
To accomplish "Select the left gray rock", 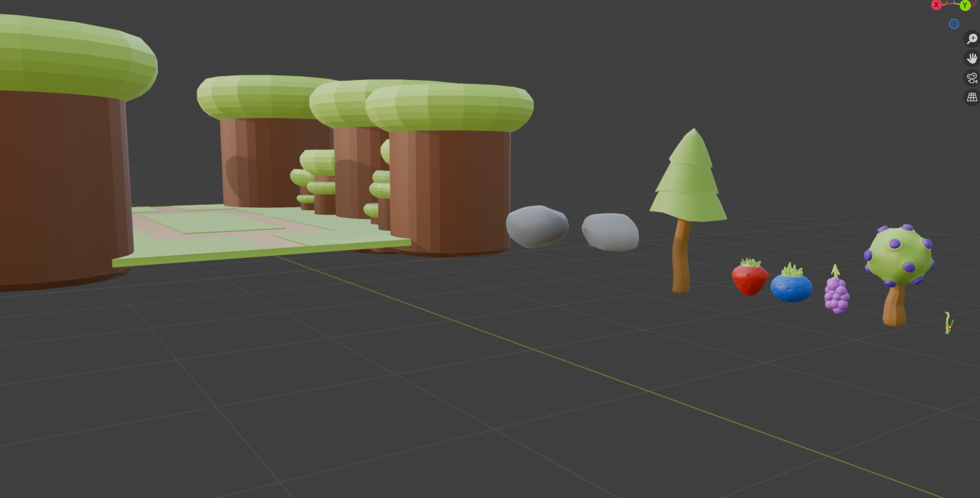I will pos(537,226).
